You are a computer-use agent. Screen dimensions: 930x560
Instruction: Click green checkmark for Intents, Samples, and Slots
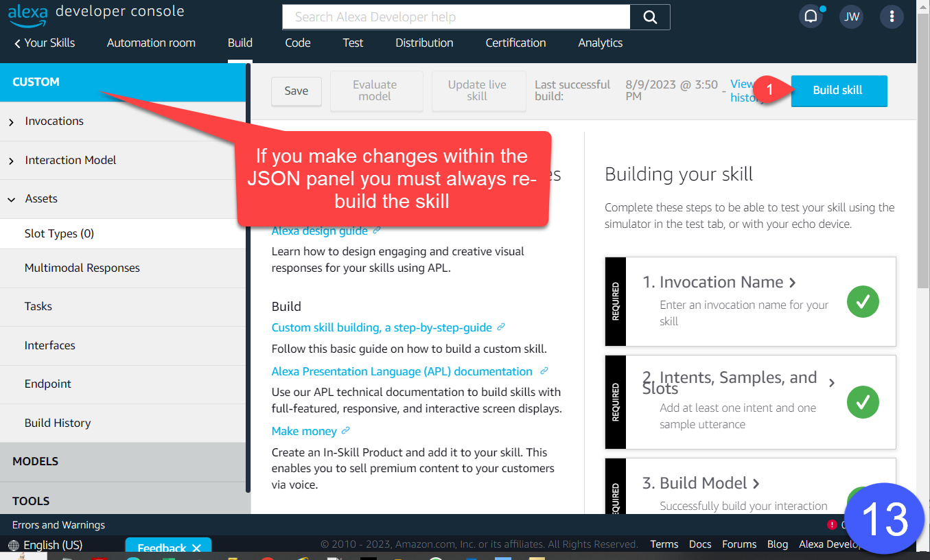[x=863, y=401]
